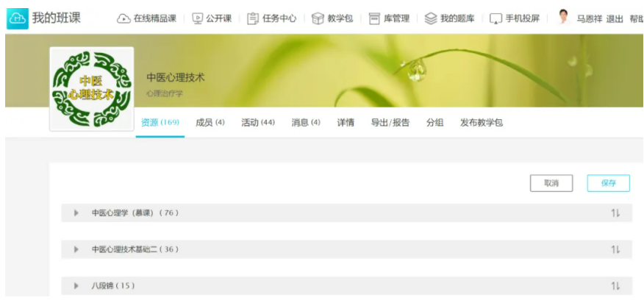The image size is (644, 303).
Task: Click the 中医心理技术 course cover thumbnail
Action: click(91, 88)
